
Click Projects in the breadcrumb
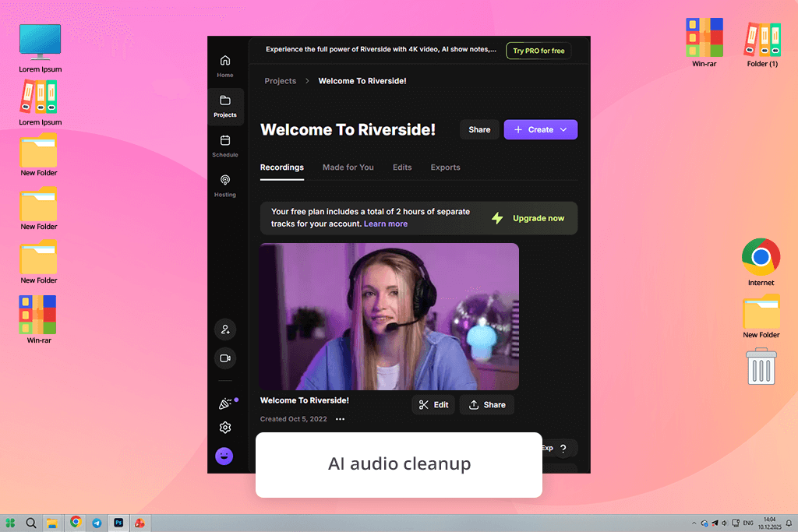[x=281, y=81]
